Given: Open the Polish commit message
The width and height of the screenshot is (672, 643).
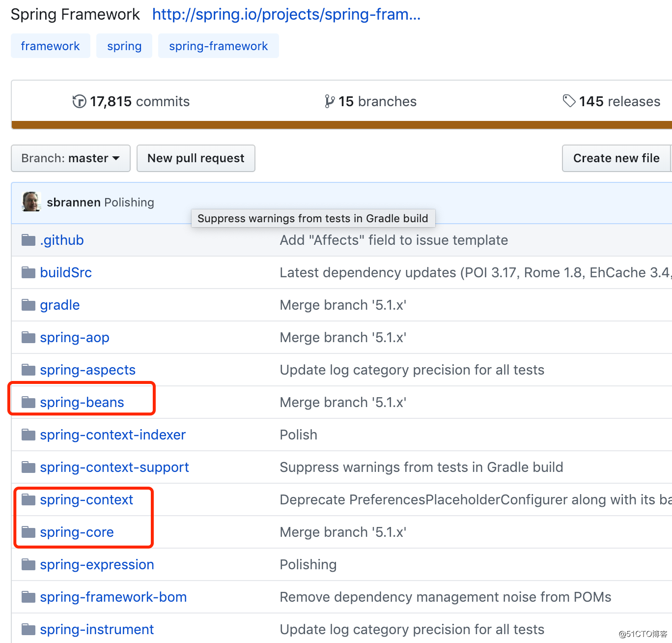Looking at the screenshot, I should coord(299,435).
